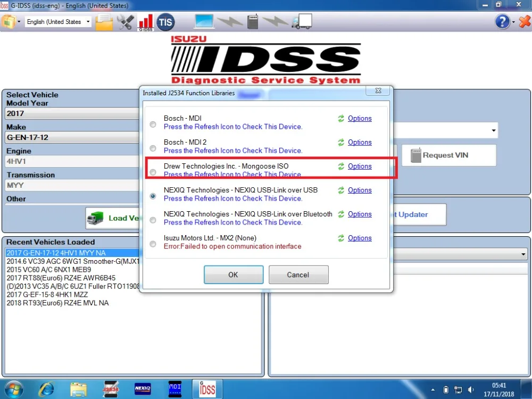
Task: Open Options for Mongoose ISO
Action: click(360, 166)
